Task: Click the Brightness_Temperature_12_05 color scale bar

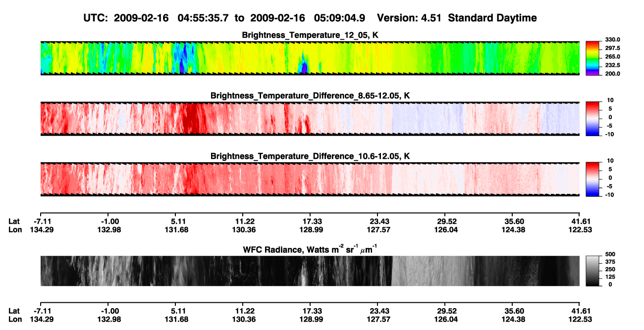Action: [x=593, y=58]
